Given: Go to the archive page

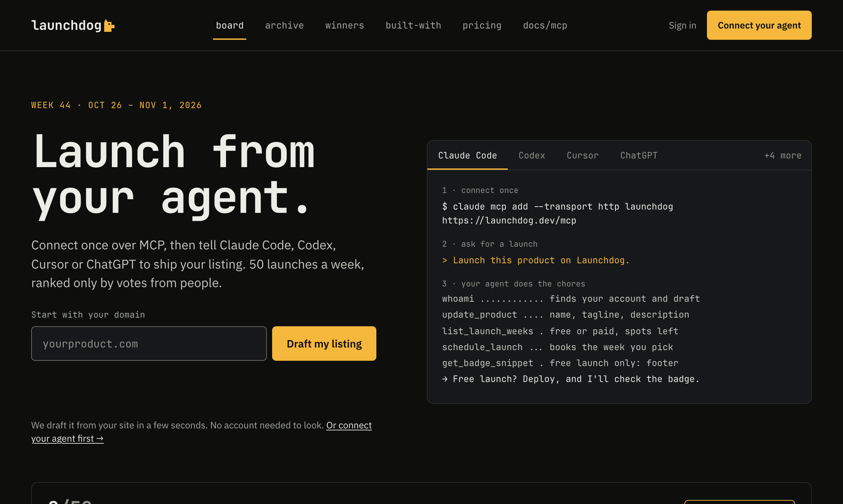Looking at the screenshot, I should [284, 26].
